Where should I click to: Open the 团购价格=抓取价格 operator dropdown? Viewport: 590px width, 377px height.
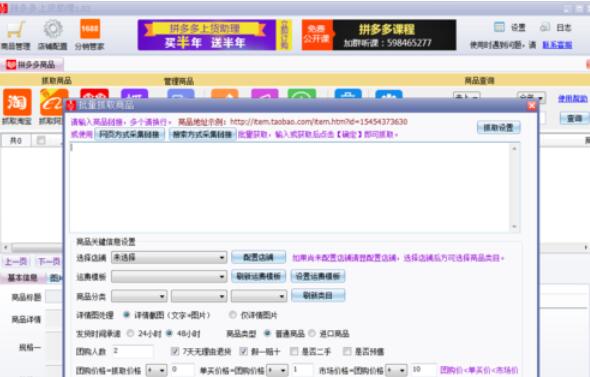pos(156,371)
